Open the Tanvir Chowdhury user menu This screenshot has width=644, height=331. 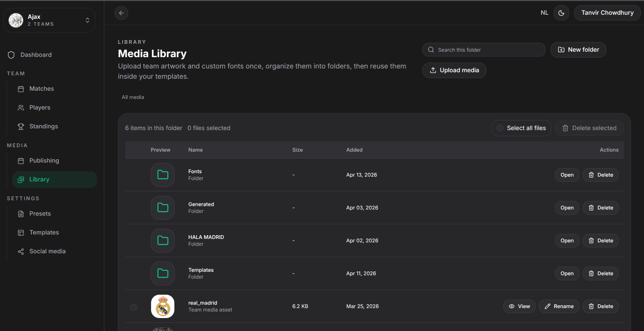[x=607, y=13]
